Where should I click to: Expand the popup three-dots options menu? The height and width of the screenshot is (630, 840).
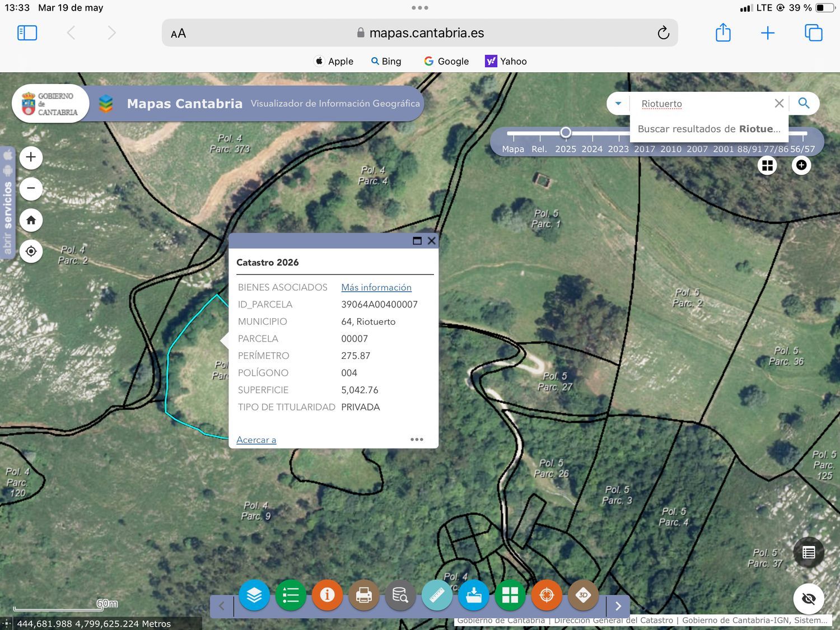[417, 440]
